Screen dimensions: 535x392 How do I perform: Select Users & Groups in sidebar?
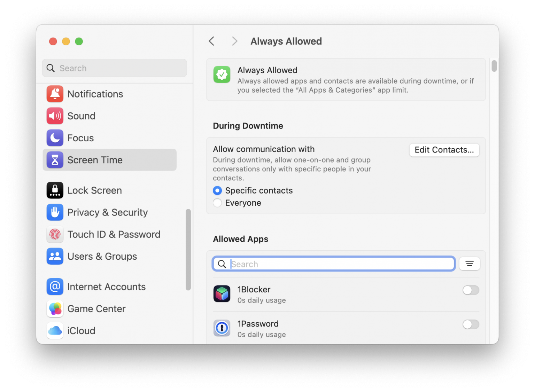[55, 256]
